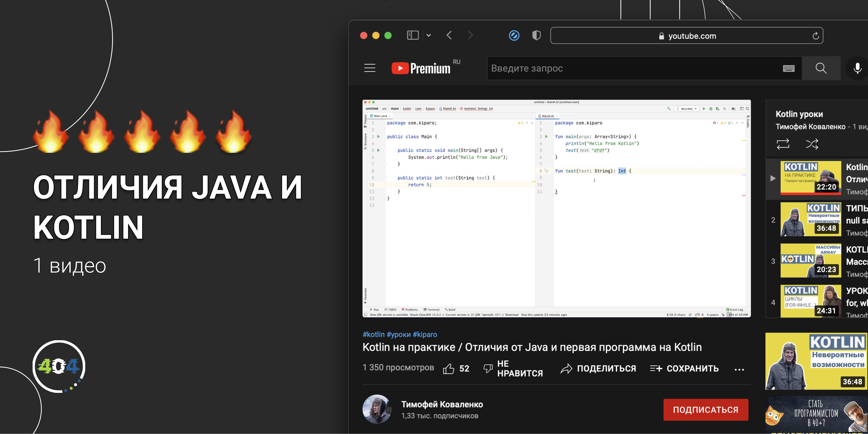Image resolution: width=868 pixels, height=434 pixels.
Task: Click the search magnifier button
Action: tap(821, 68)
